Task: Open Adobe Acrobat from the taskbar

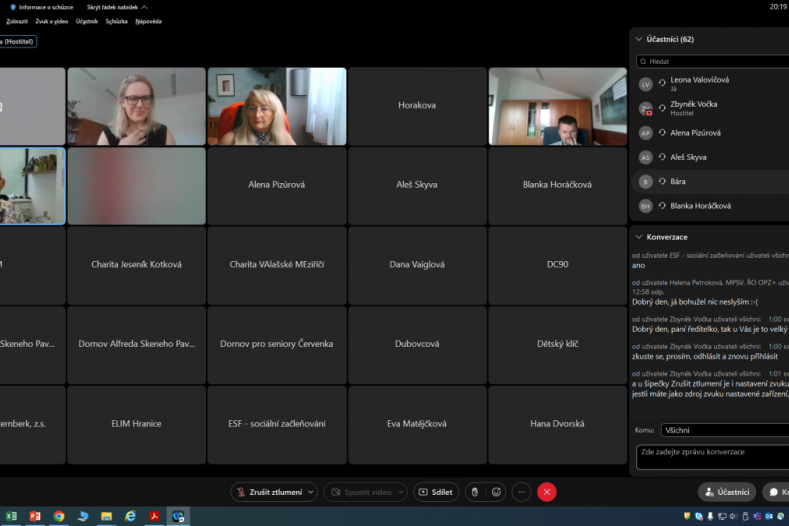Action: 154,516
